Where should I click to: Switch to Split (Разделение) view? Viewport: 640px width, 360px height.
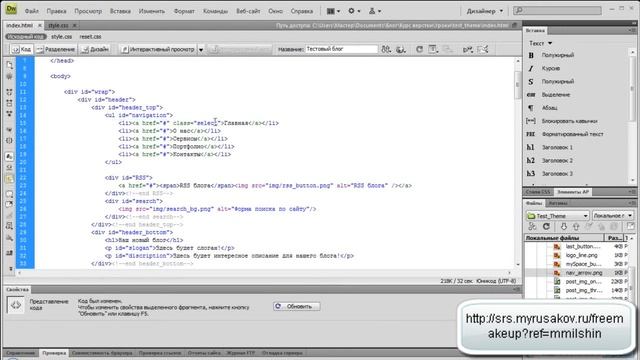56,49
